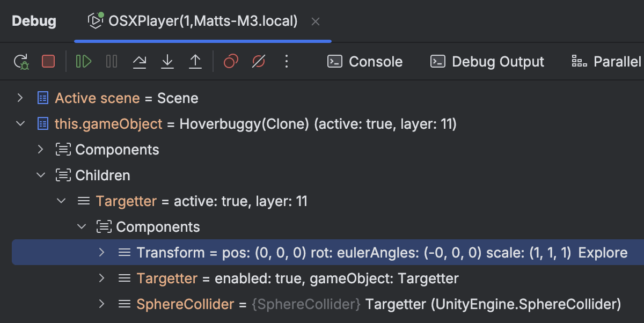
Task: Click the Rerun debug session icon
Action: (21, 62)
